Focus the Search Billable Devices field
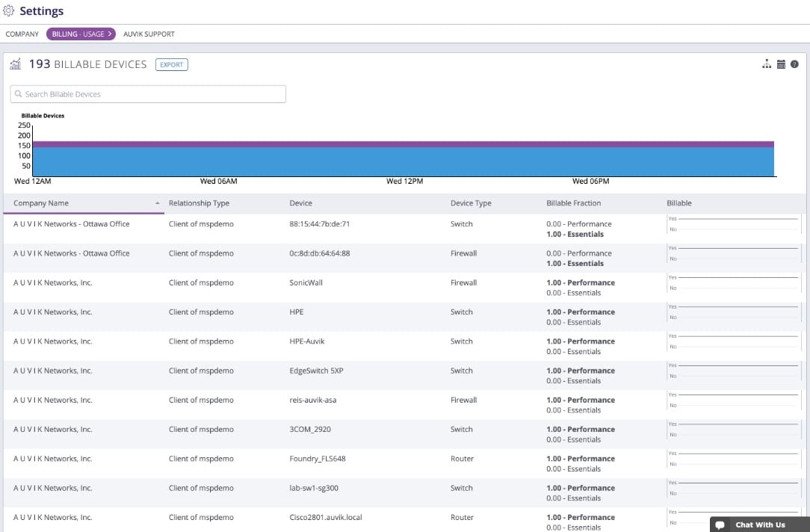Screen dimensions: 810x532 coord(148,94)
